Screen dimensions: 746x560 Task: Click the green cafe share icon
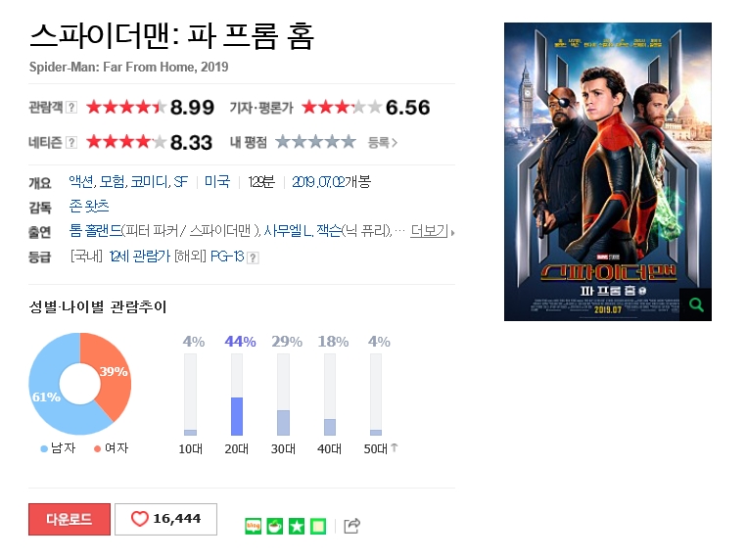pos(274,526)
